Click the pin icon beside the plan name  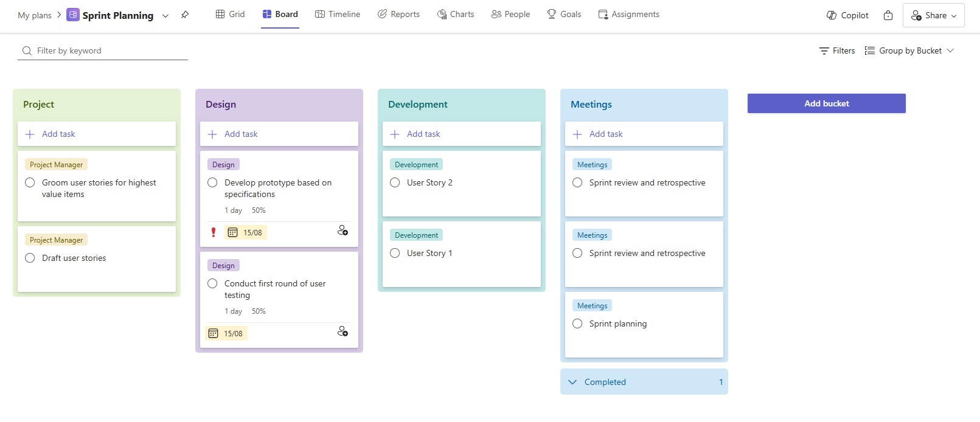click(x=185, y=15)
